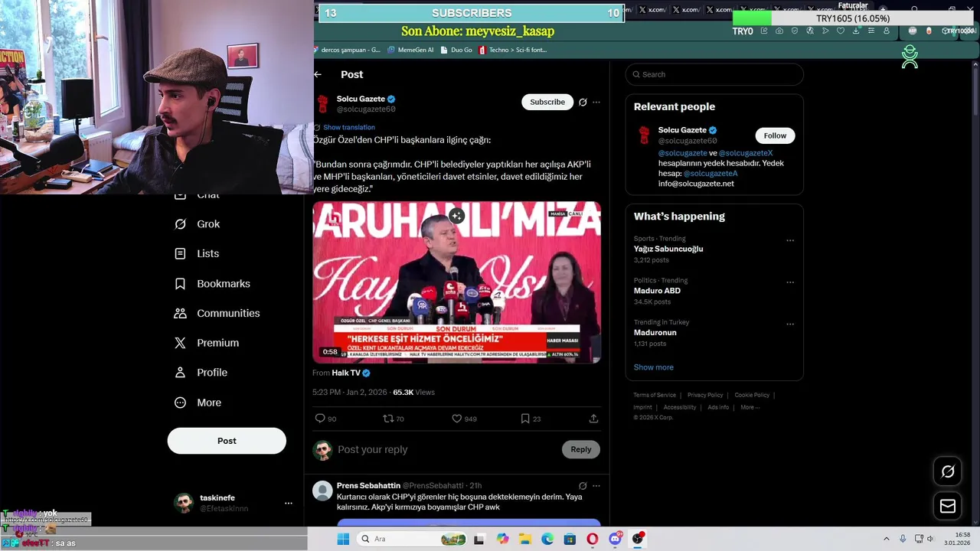980x551 pixels.
Task: Expand the More item in left navigation
Action: coord(198,403)
